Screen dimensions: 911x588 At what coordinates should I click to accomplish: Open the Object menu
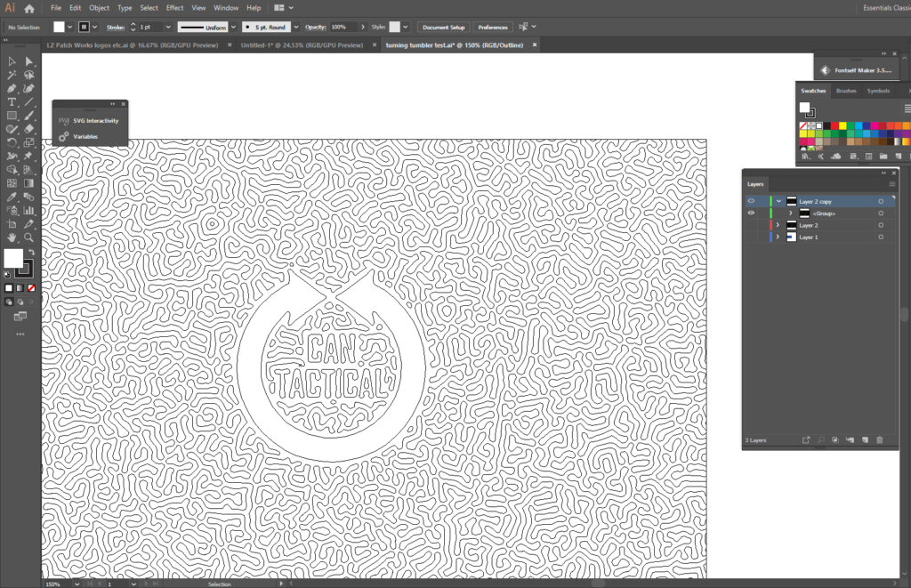(99, 8)
